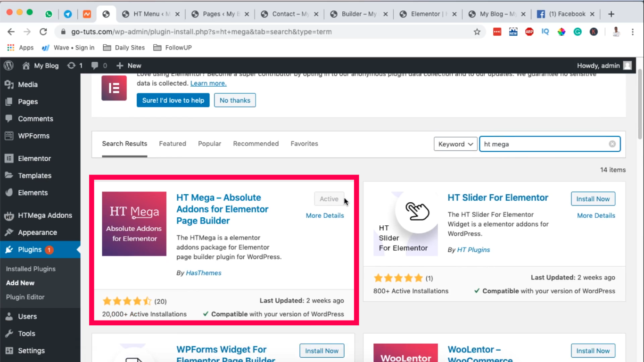Open the Daily Sites bookmarks folder
Image resolution: width=644 pixels, height=362 pixels.
124,48
